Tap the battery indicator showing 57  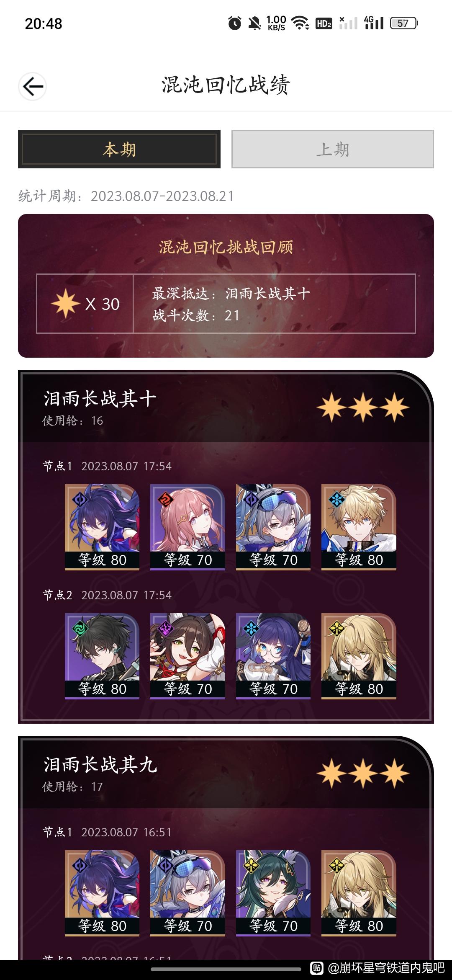click(x=404, y=23)
